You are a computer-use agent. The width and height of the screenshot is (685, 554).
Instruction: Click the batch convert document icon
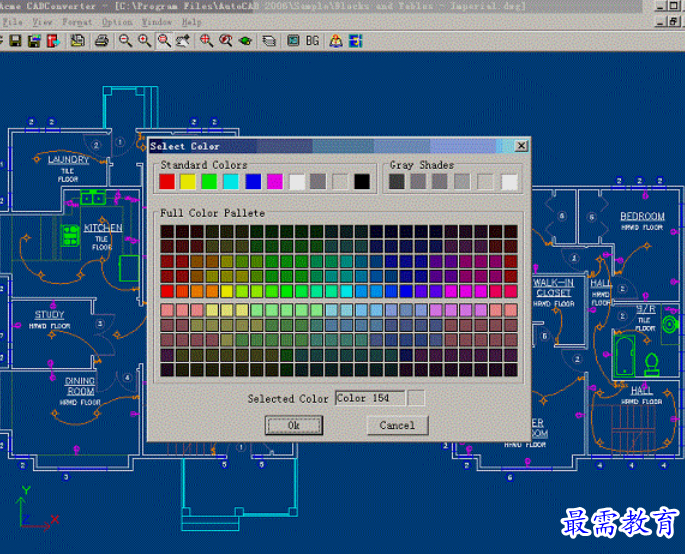coord(78,41)
